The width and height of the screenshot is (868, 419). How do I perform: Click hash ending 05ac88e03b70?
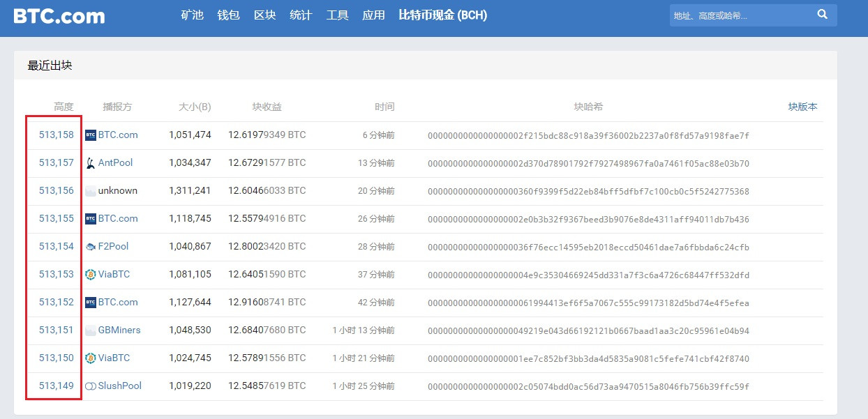(588, 163)
